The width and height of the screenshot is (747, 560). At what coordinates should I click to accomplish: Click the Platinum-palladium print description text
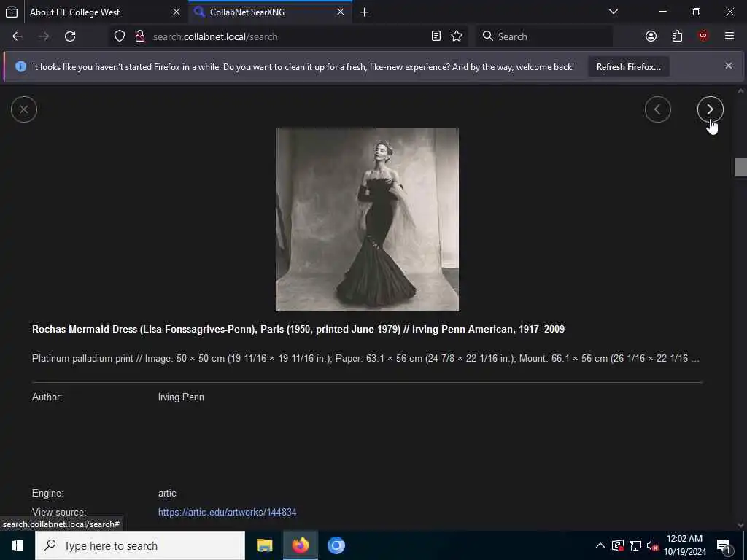(365, 358)
